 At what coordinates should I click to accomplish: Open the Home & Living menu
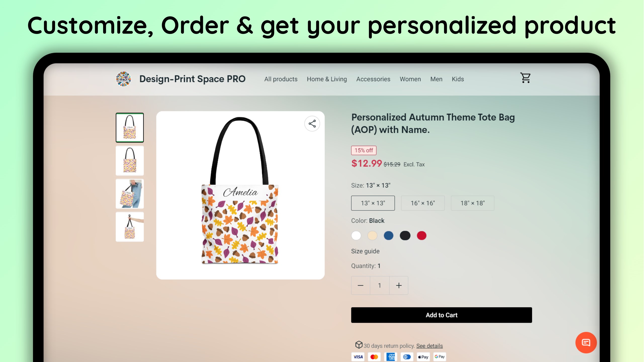click(x=327, y=79)
